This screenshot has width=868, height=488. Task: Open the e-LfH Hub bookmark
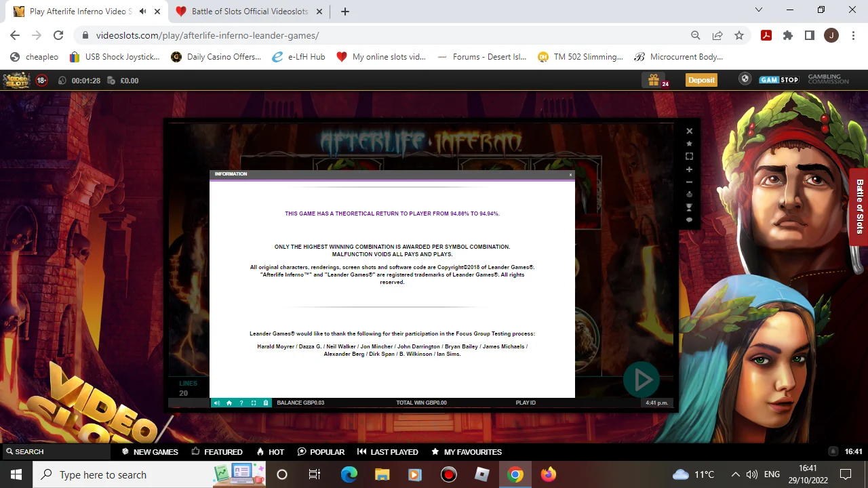click(298, 57)
